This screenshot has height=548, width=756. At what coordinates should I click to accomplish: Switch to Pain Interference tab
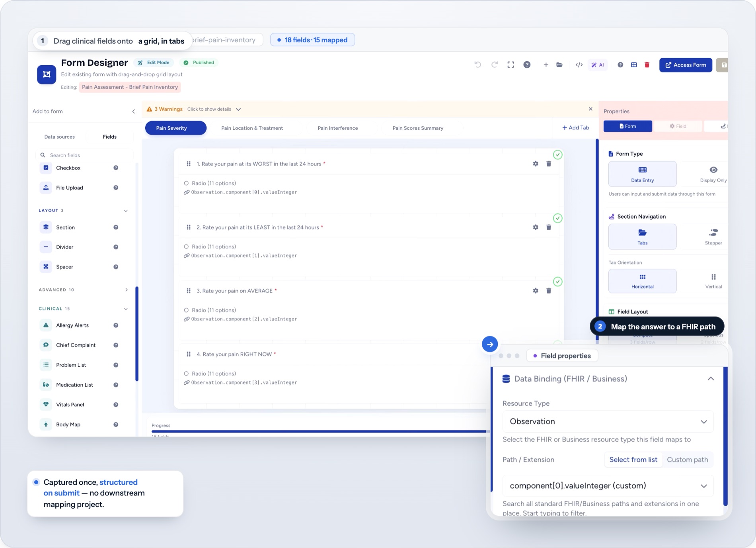337,128
